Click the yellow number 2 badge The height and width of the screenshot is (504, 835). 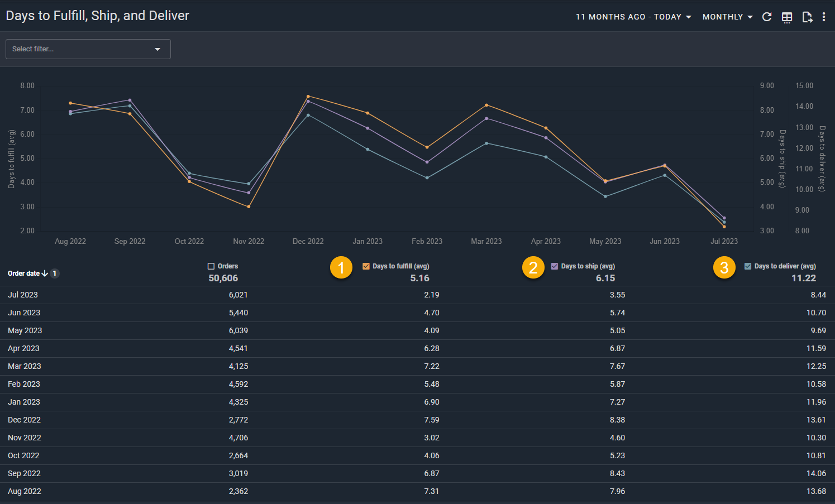point(533,268)
